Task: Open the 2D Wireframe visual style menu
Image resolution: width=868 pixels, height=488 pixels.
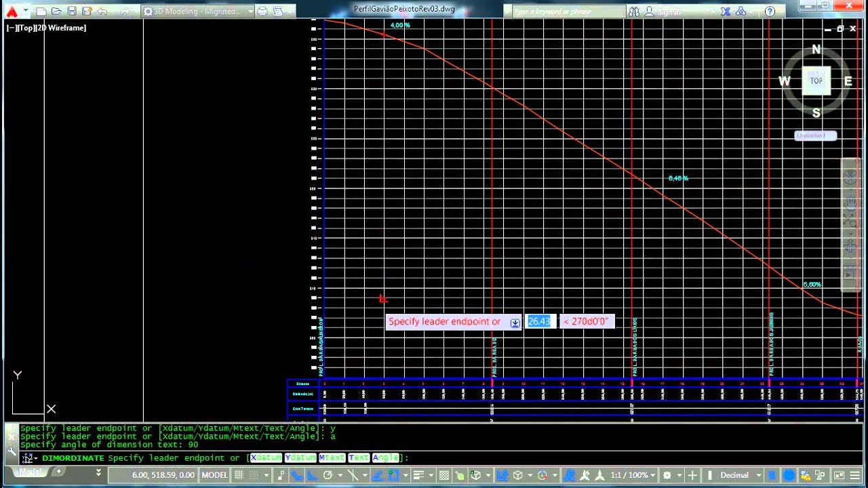Action: point(62,28)
